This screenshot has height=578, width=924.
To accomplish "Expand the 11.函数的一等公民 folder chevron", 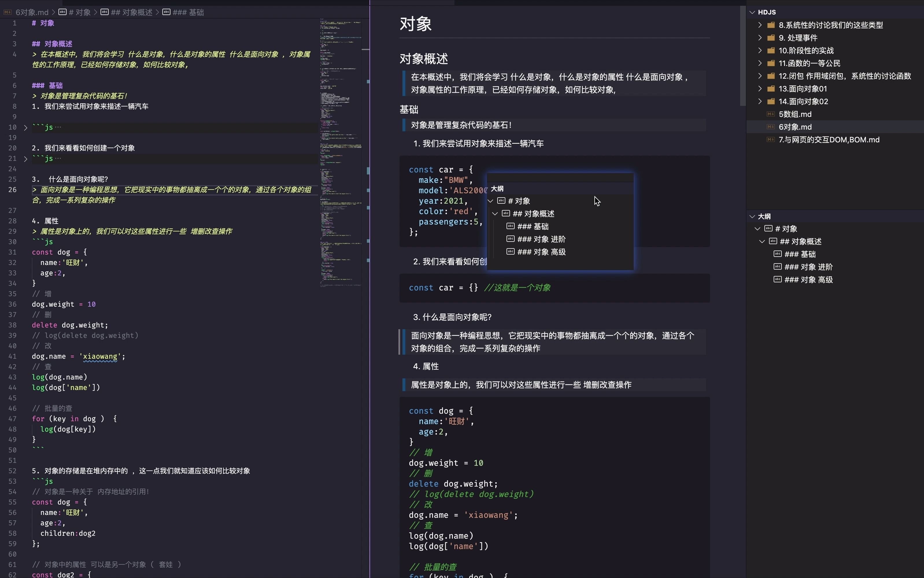I will pyautogui.click(x=760, y=63).
